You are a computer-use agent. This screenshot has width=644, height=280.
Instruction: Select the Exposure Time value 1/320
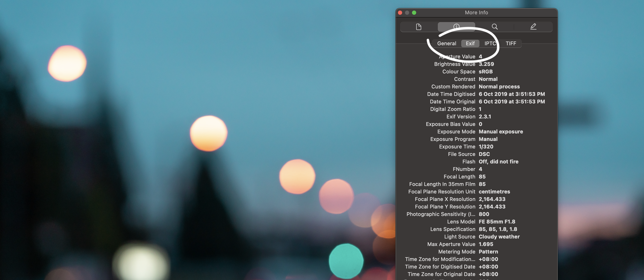486,147
